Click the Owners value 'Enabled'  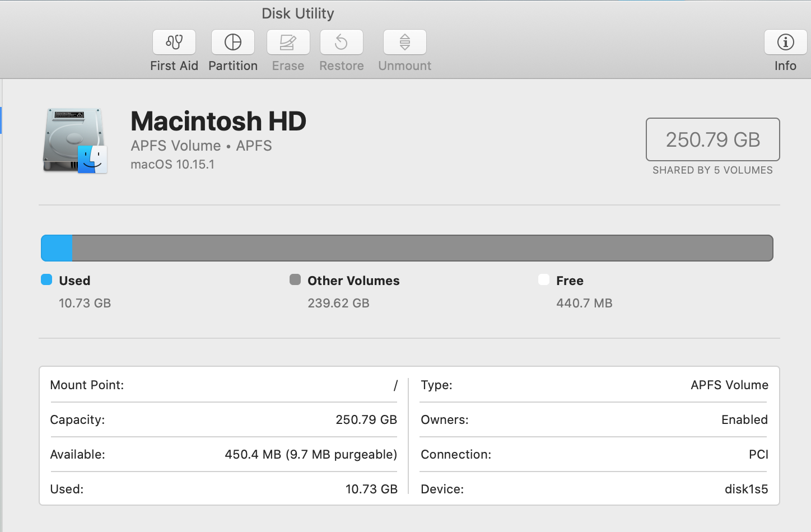point(744,420)
